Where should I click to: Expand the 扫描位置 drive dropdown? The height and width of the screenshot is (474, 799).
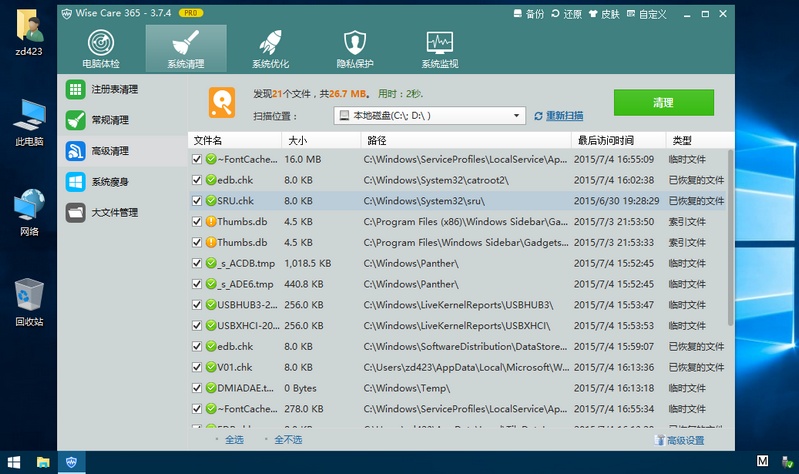click(x=518, y=116)
